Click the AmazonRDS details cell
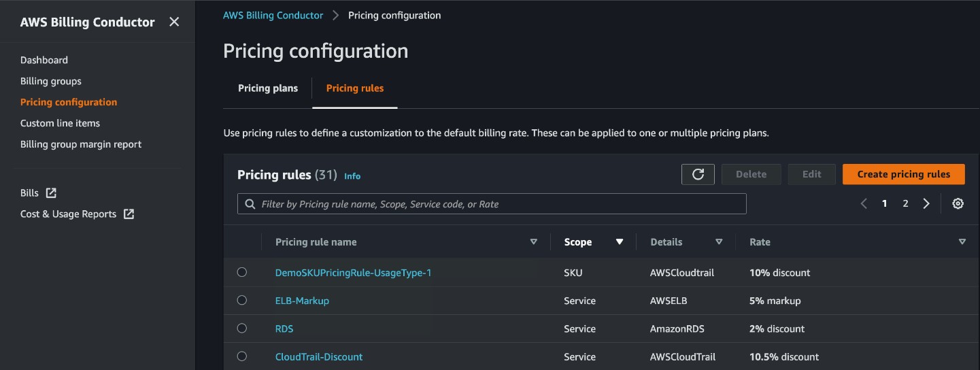 677,329
